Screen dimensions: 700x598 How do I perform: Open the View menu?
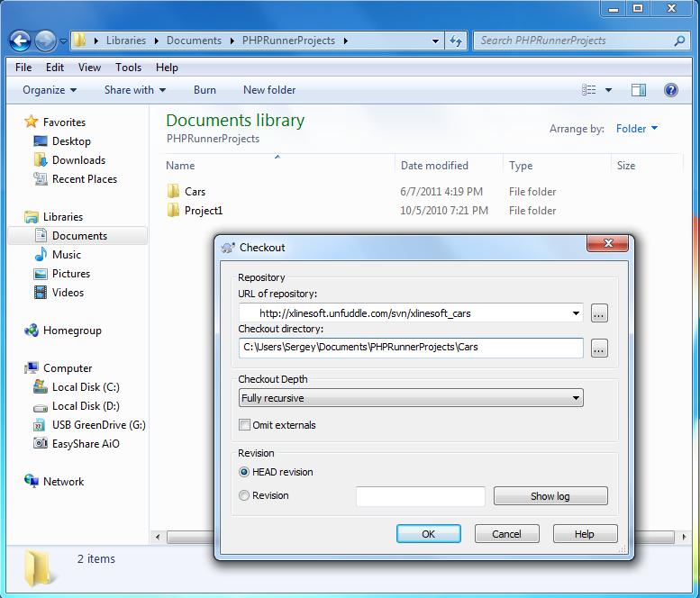click(89, 68)
